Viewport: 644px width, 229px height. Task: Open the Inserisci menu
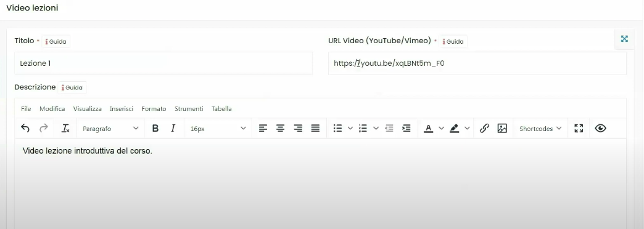click(122, 109)
